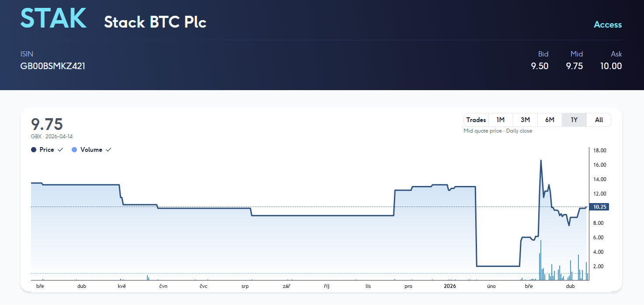Switch chart to 1M range
The image size is (644, 305).
click(x=501, y=120)
